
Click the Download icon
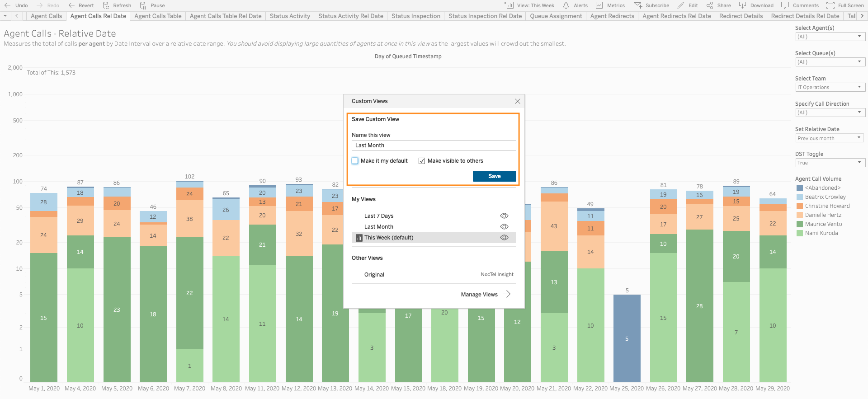pyautogui.click(x=742, y=5)
